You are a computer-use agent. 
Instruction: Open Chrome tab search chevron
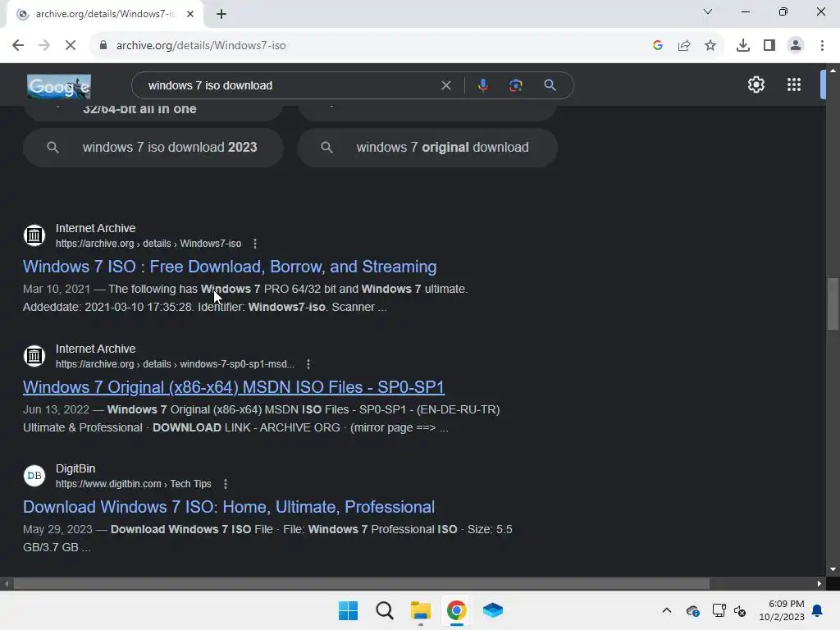(x=708, y=11)
